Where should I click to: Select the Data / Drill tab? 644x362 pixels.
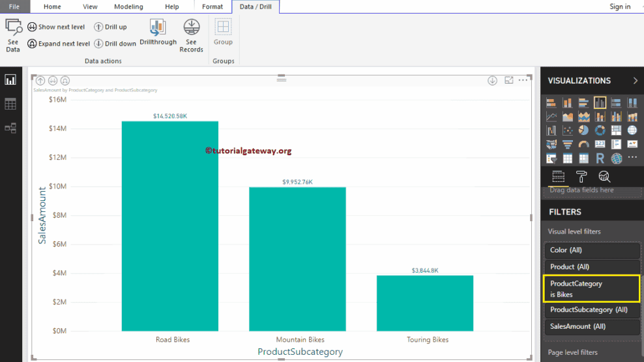(256, 7)
